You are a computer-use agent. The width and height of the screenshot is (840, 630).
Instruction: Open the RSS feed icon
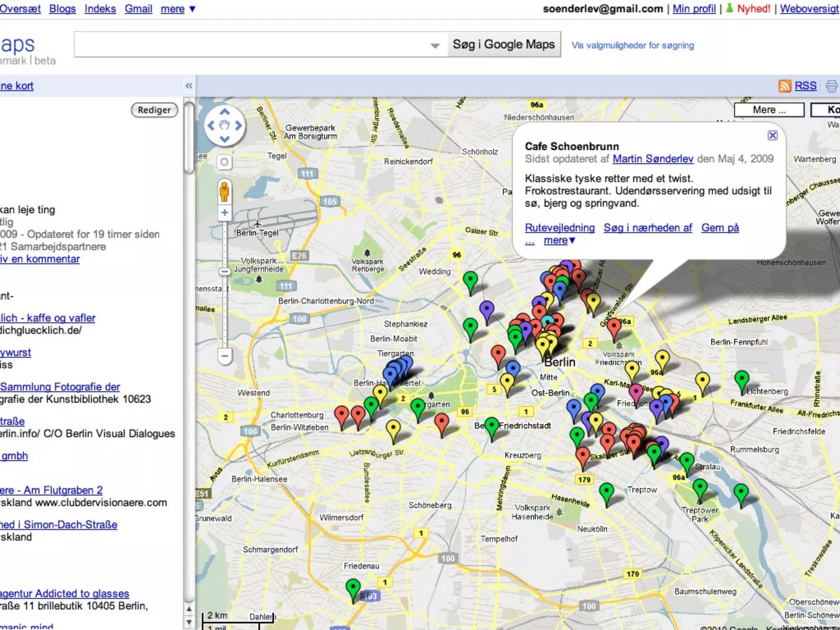(x=784, y=86)
